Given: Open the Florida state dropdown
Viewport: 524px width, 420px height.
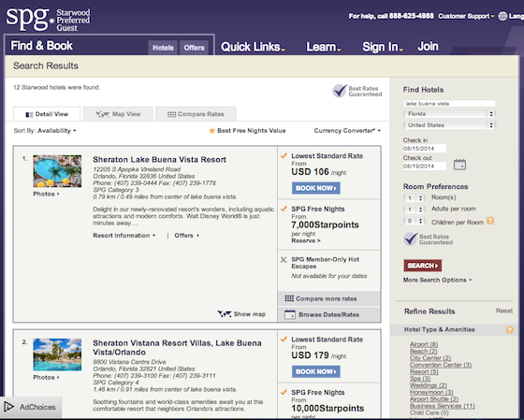Looking at the screenshot, I should click(x=449, y=114).
